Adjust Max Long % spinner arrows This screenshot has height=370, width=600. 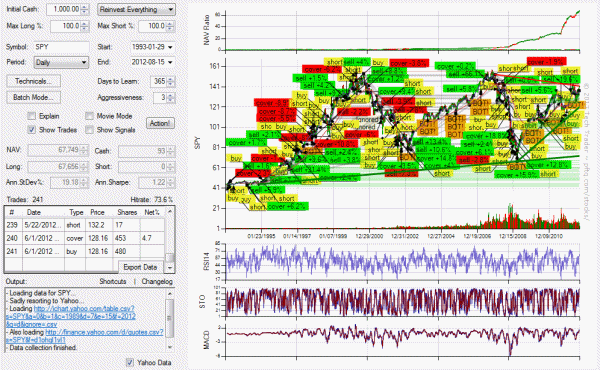85,26
